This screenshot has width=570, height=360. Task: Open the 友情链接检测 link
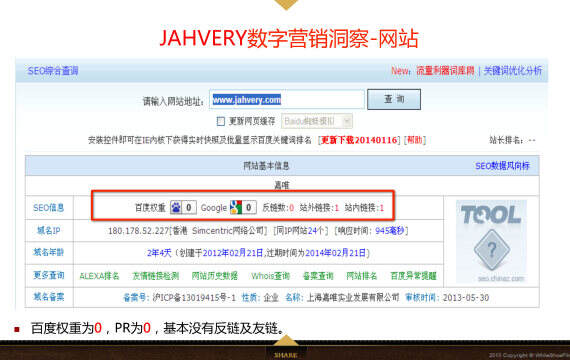point(156,276)
